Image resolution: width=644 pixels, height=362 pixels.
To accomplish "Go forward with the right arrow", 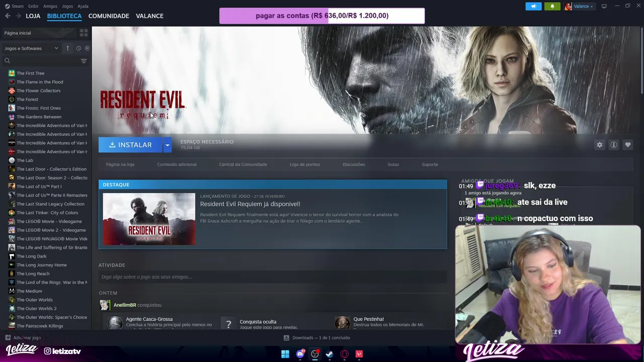I will pyautogui.click(x=18, y=16).
